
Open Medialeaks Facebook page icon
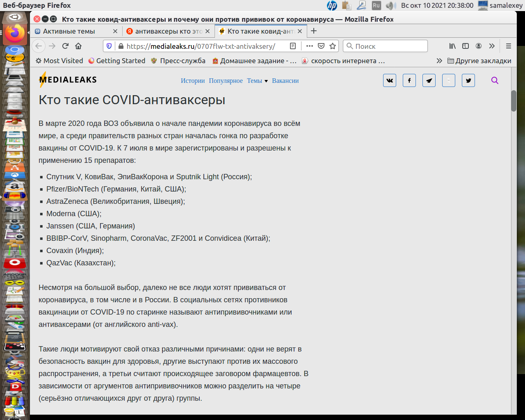[x=409, y=80]
